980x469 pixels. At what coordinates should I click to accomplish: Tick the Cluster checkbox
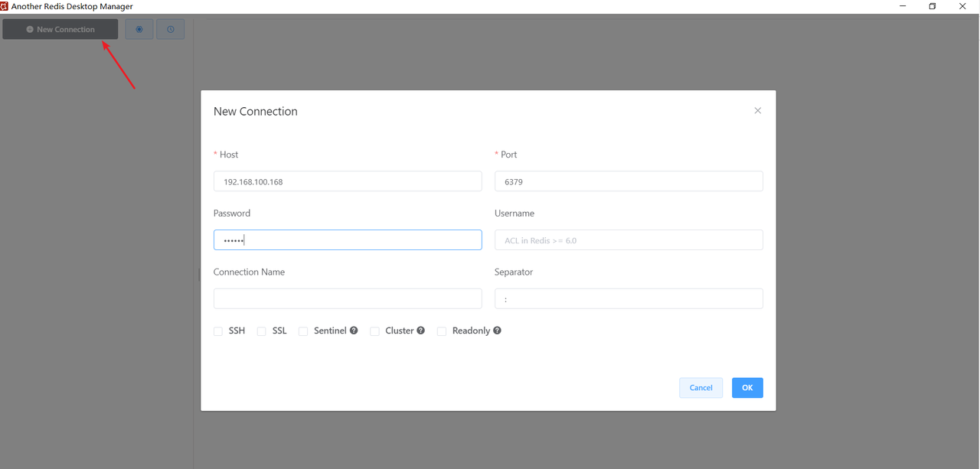(375, 331)
